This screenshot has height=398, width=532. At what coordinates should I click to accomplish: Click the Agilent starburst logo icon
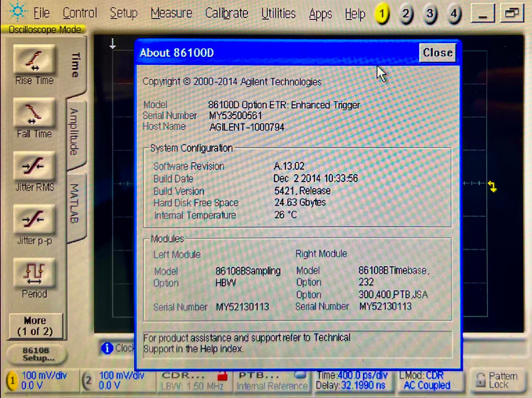[x=17, y=11]
